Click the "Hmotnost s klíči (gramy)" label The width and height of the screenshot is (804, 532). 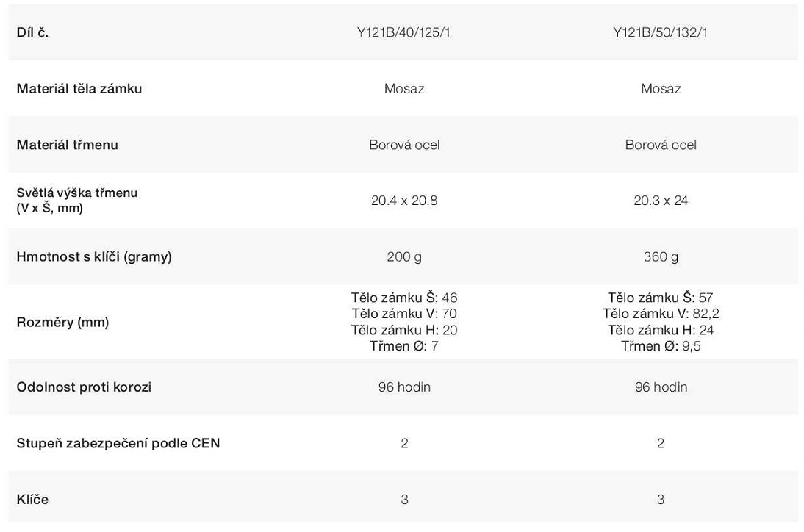(94, 256)
